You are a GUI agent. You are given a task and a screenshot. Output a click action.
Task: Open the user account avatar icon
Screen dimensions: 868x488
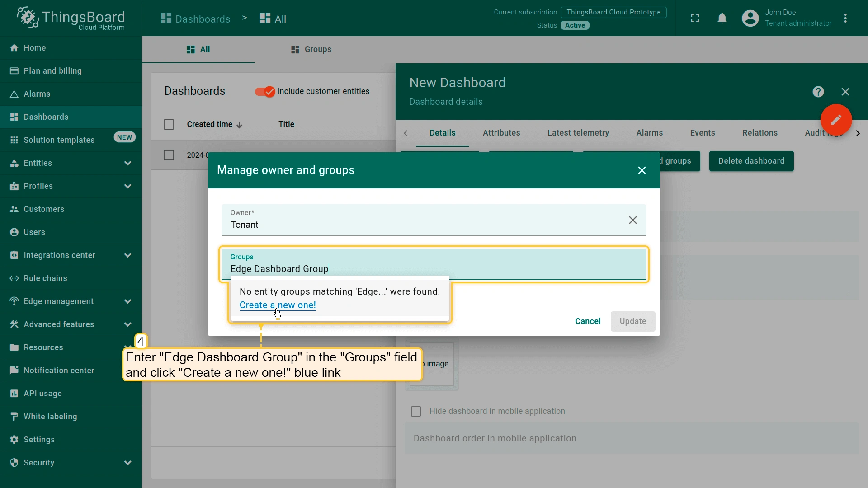pyautogui.click(x=750, y=19)
